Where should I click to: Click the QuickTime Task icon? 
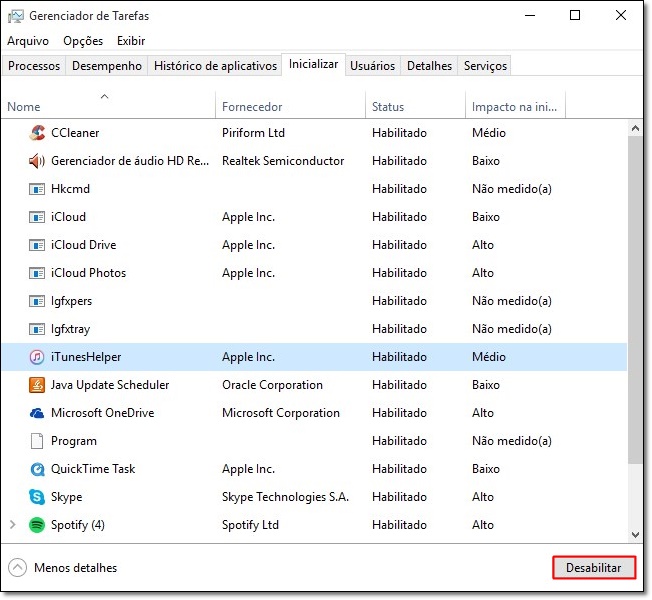pyautogui.click(x=37, y=469)
